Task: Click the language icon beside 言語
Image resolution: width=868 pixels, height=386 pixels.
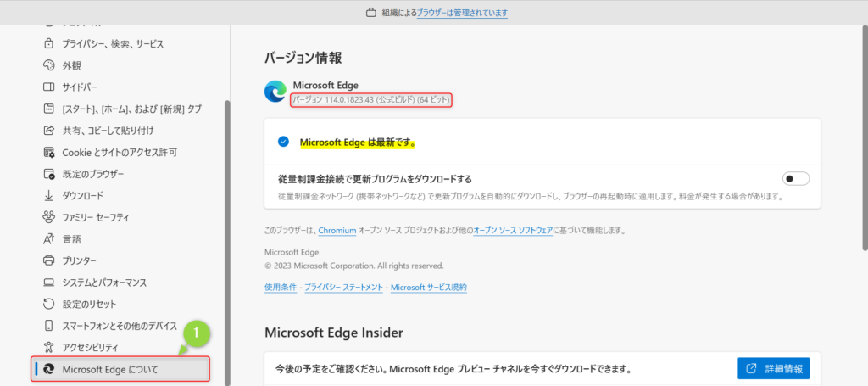Action: pos(48,239)
